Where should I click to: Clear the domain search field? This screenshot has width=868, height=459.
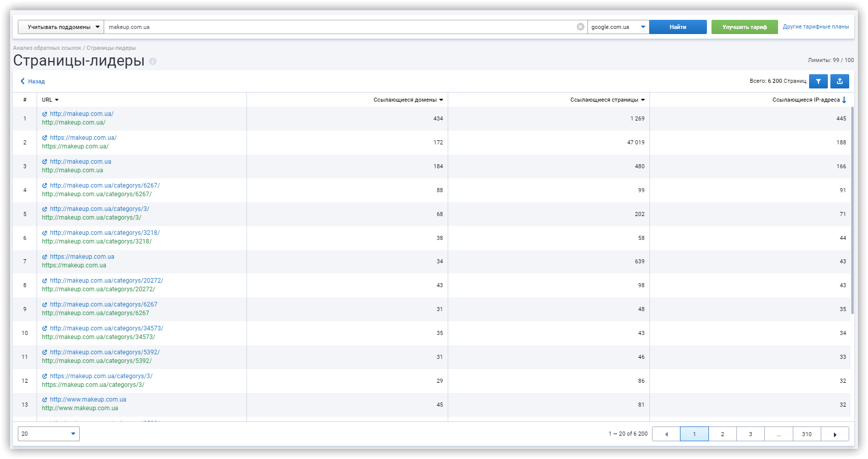tap(580, 27)
